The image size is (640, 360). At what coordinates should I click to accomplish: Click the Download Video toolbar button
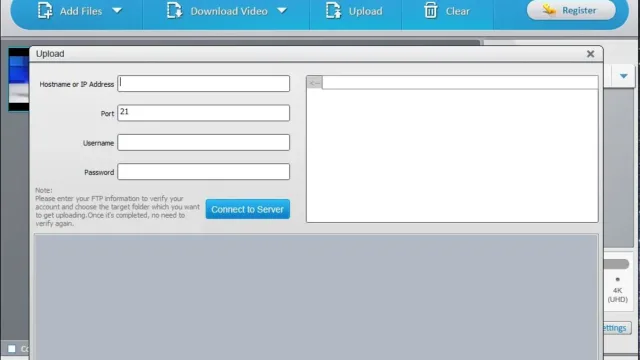pos(218,11)
